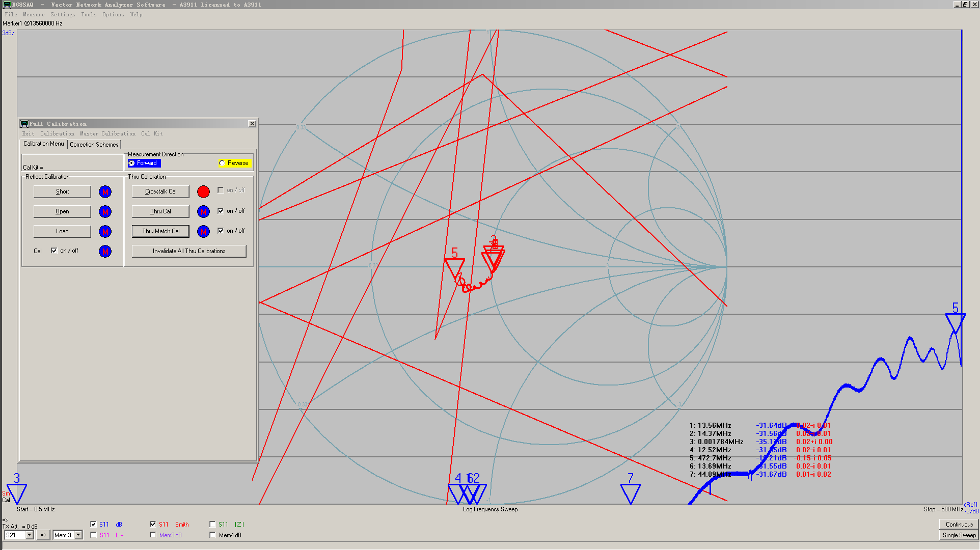Click the DG8SAQ application icon in title bar

click(6, 5)
